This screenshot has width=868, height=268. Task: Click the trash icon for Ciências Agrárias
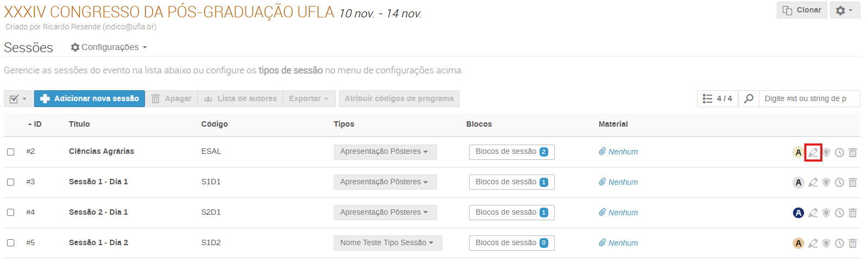(853, 152)
